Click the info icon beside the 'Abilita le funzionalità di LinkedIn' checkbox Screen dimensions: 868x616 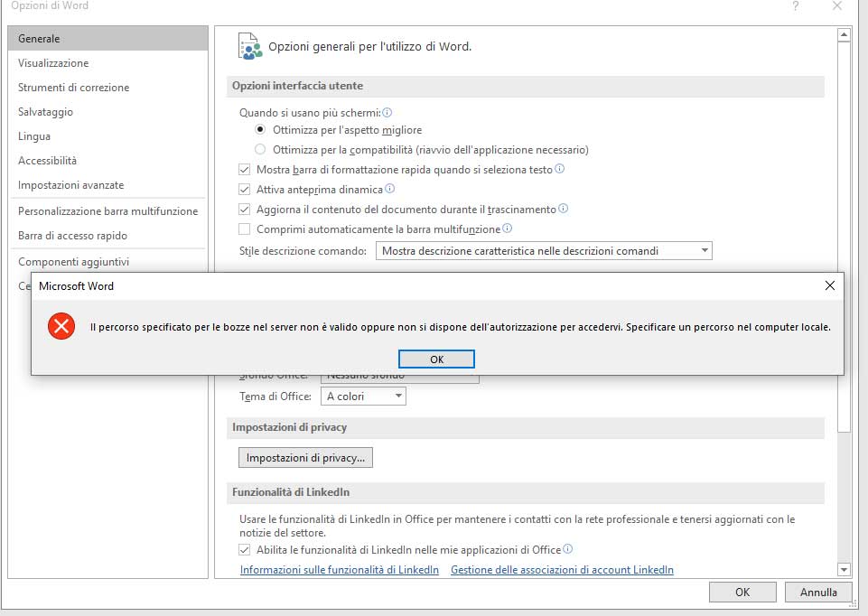pos(567,549)
